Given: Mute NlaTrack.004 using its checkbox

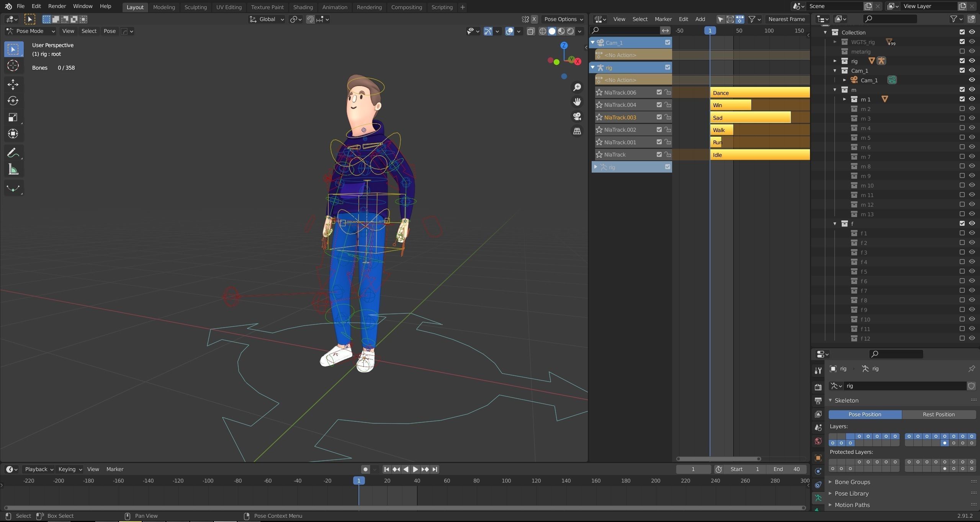Looking at the screenshot, I should (x=659, y=105).
